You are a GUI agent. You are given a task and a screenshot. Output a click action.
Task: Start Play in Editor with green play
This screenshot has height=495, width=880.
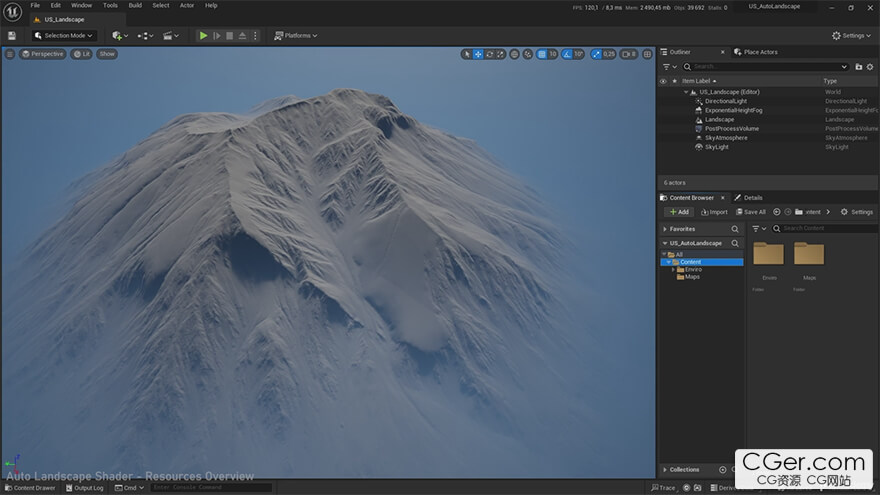[x=203, y=35]
